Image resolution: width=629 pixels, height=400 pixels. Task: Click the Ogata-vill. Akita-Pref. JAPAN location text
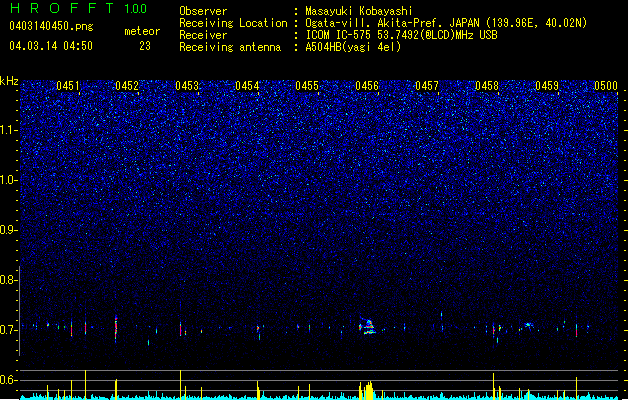[x=446, y=23]
